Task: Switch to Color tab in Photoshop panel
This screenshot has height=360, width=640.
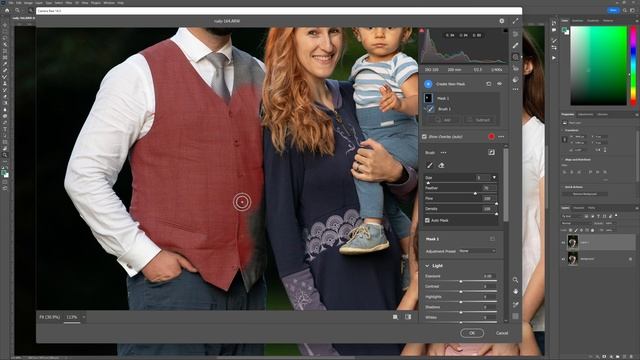Action: [x=565, y=20]
